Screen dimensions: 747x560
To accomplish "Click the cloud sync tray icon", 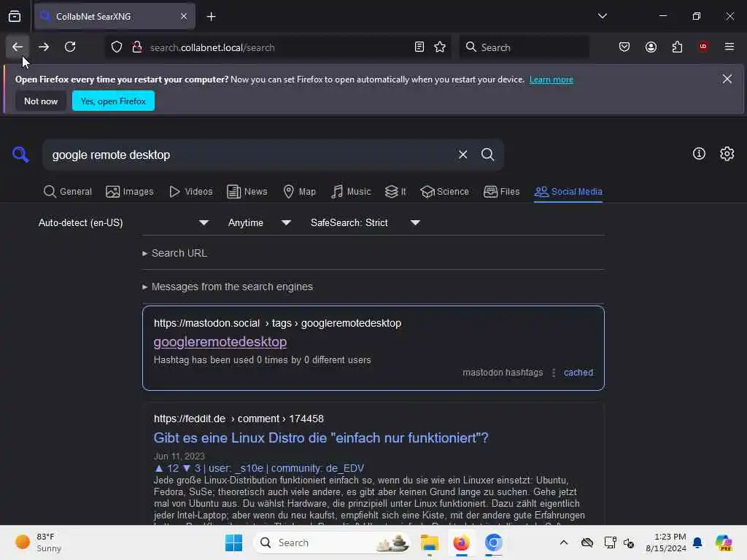I will 587,542.
